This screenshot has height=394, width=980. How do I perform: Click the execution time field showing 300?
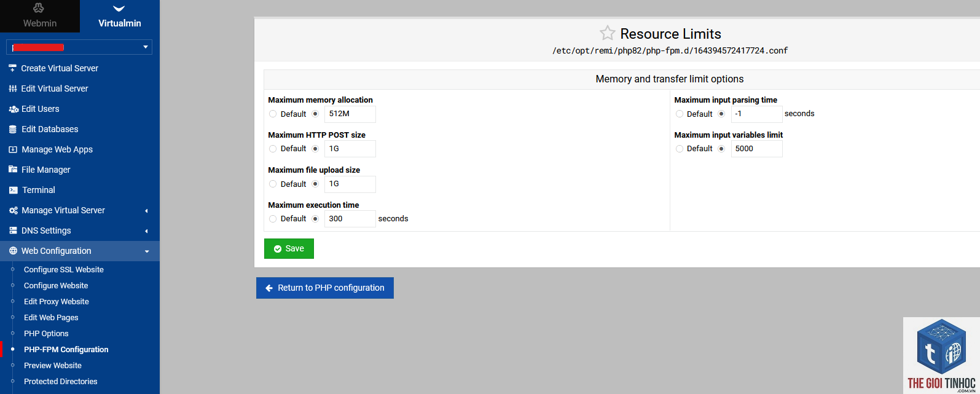tap(350, 219)
